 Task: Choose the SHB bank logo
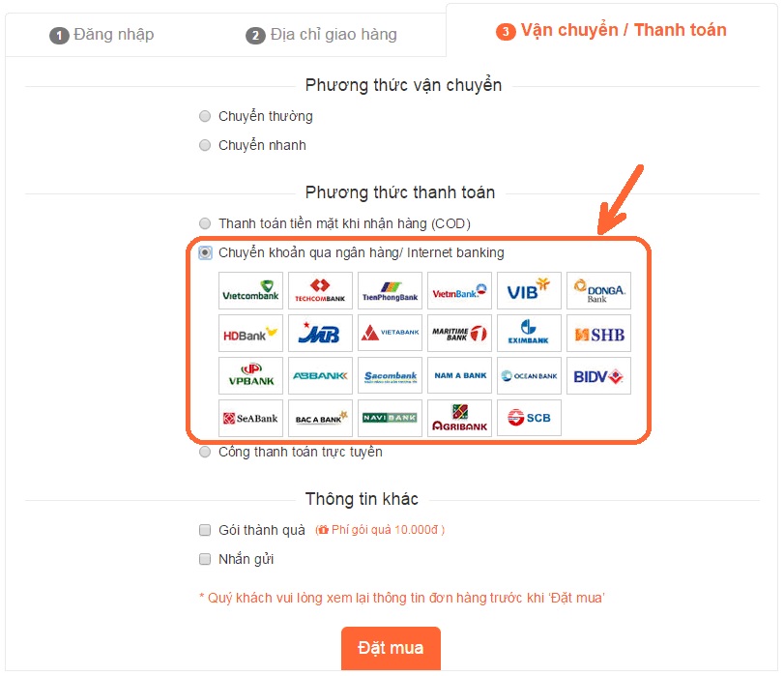tap(598, 334)
